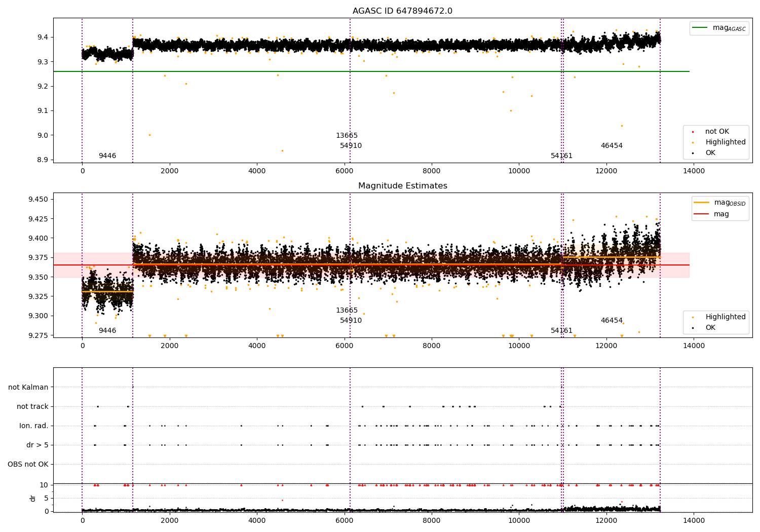Click the 9.325 y-axis tick label
This screenshot has height=532, width=760.
click(39, 296)
